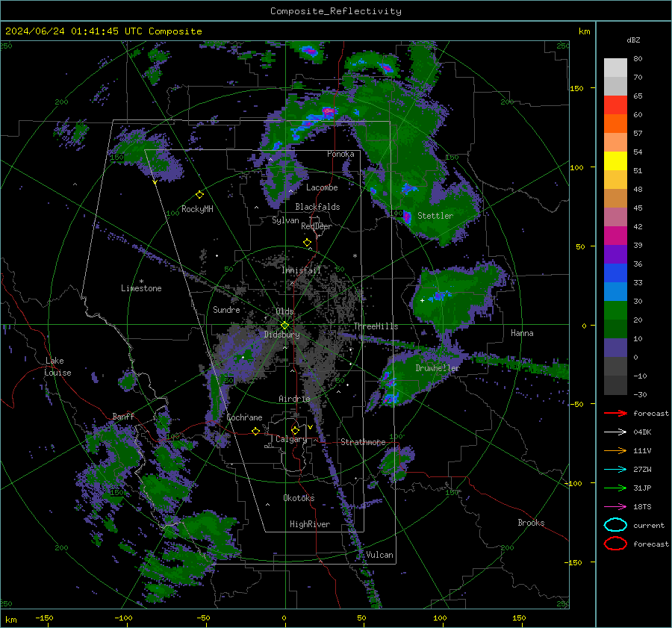Click the 'Brooks' city label

[531, 523]
